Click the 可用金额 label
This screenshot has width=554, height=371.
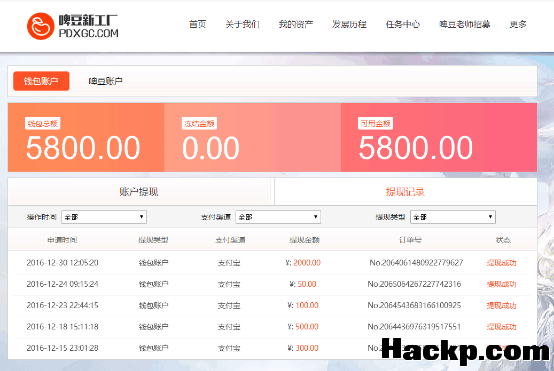375,124
